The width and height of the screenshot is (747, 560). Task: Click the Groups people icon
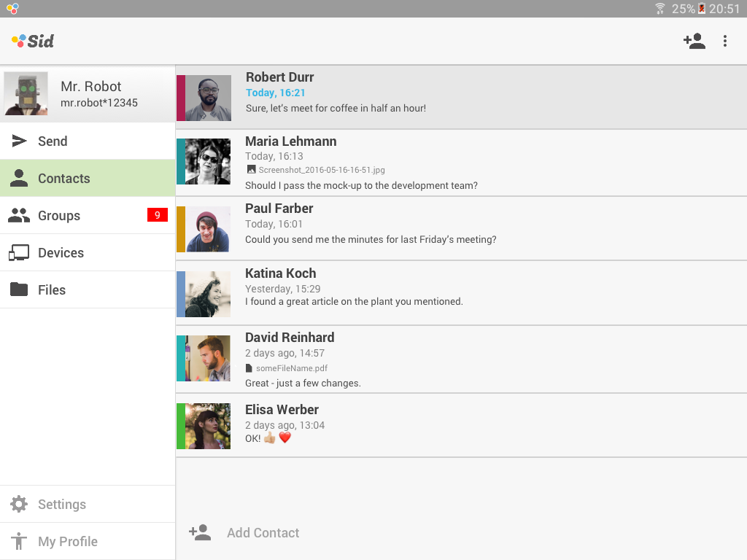tap(19, 216)
